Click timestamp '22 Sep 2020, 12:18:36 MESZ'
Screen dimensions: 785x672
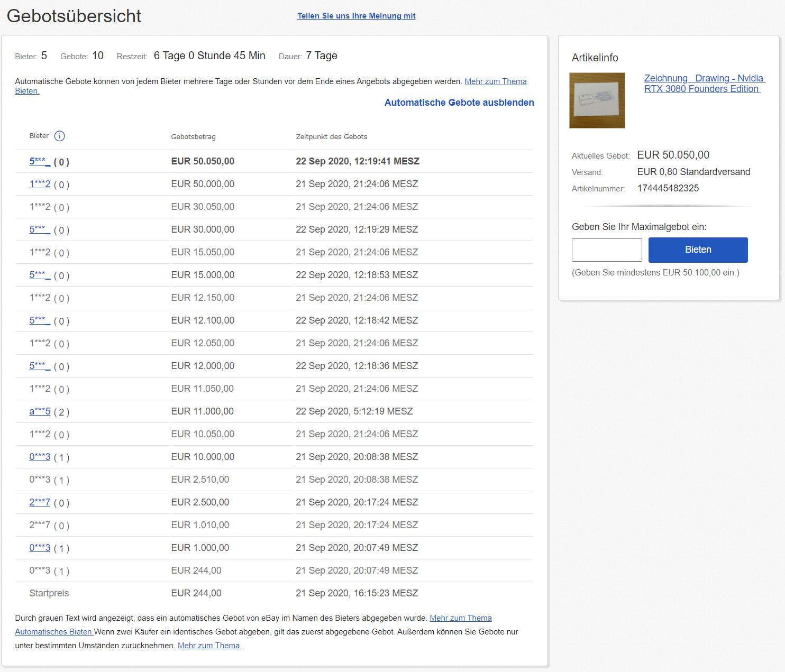tap(357, 366)
